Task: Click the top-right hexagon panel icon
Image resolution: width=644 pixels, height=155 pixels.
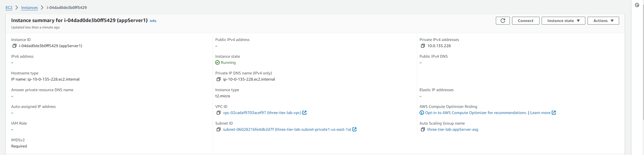Action: pyautogui.click(x=637, y=5)
